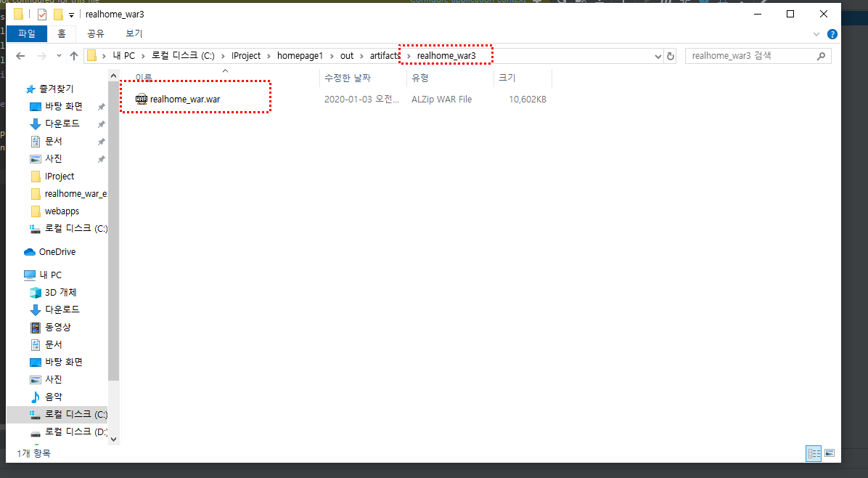Open pinned 문서 under 즐겨찾기
Viewport: 868px width, 478px height.
53,141
